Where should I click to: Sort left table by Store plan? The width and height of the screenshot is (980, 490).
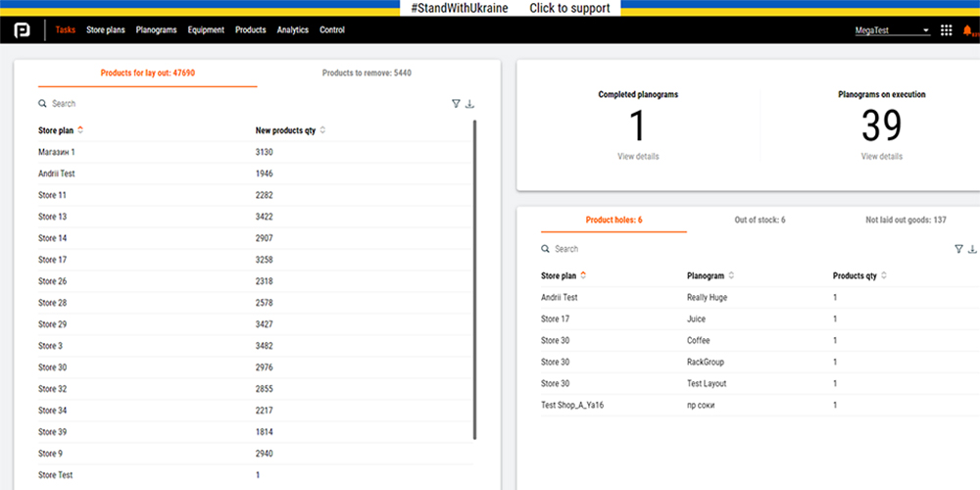80,130
